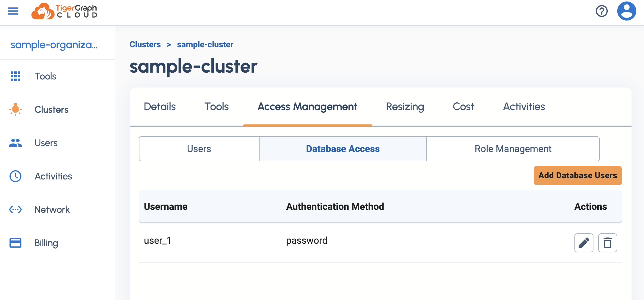The image size is (644, 300).
Task: Click the Users icon in the sidebar
Action: pyautogui.click(x=15, y=143)
